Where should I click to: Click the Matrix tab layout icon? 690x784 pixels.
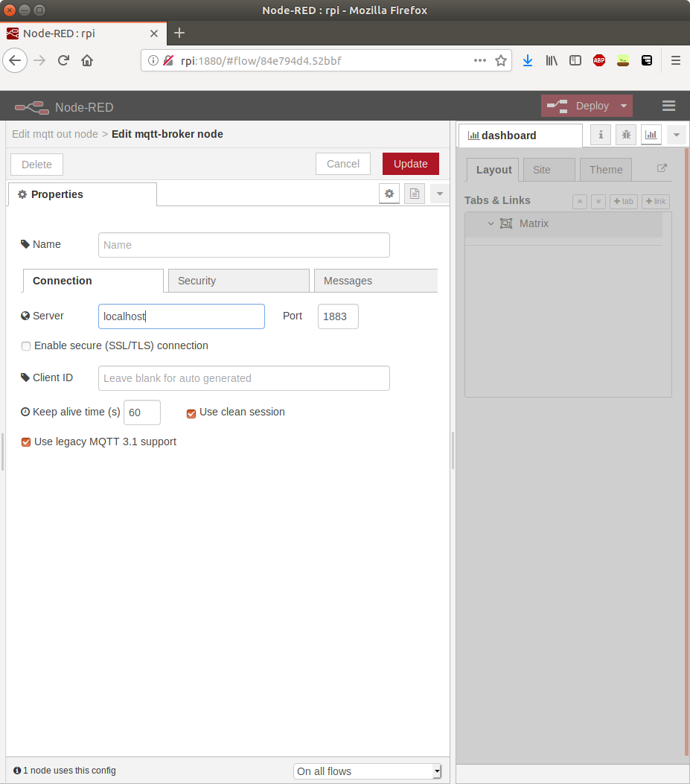click(506, 223)
